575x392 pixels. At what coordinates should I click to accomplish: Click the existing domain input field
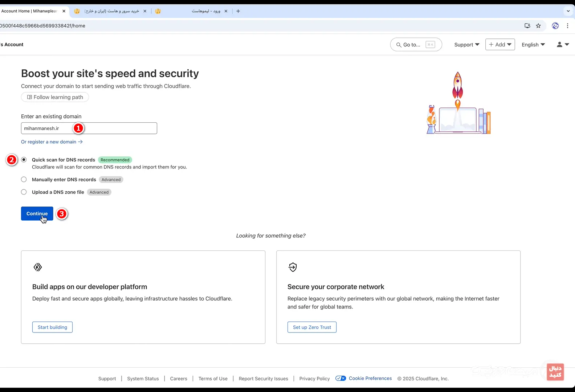[89, 128]
